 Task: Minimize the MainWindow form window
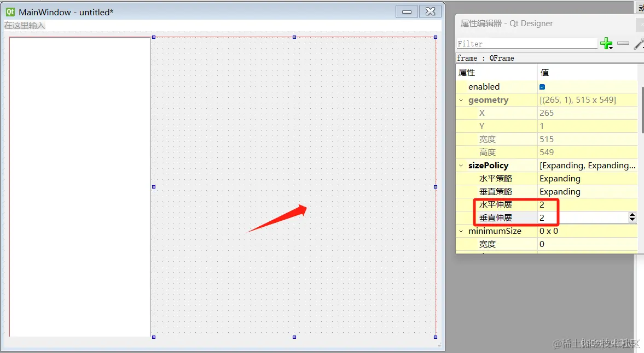[407, 11]
